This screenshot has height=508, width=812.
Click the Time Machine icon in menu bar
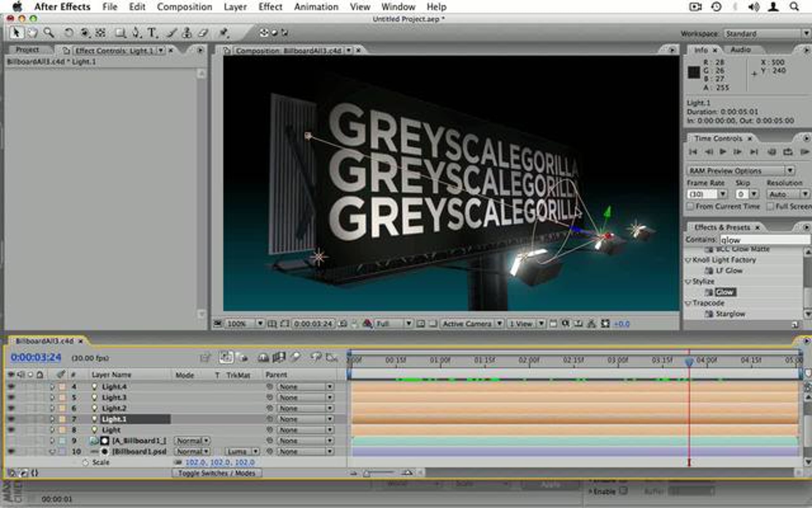[716, 7]
